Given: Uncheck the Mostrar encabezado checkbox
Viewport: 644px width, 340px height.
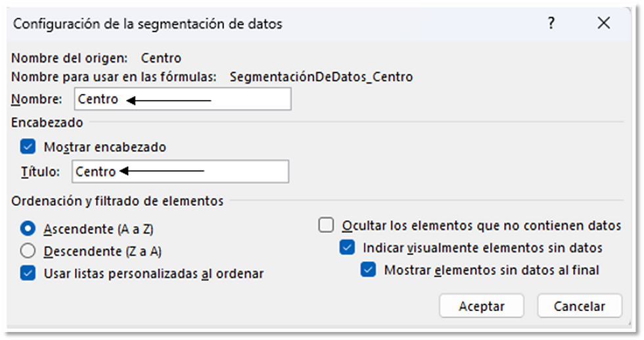Looking at the screenshot, I should click(x=28, y=147).
